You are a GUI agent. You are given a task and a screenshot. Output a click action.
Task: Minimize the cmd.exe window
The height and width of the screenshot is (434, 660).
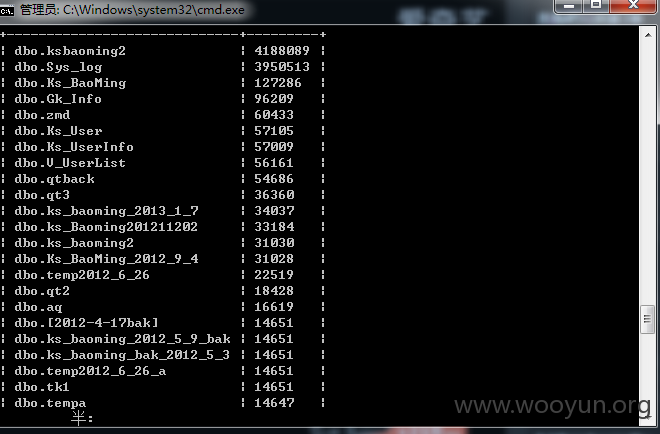[569, 6]
